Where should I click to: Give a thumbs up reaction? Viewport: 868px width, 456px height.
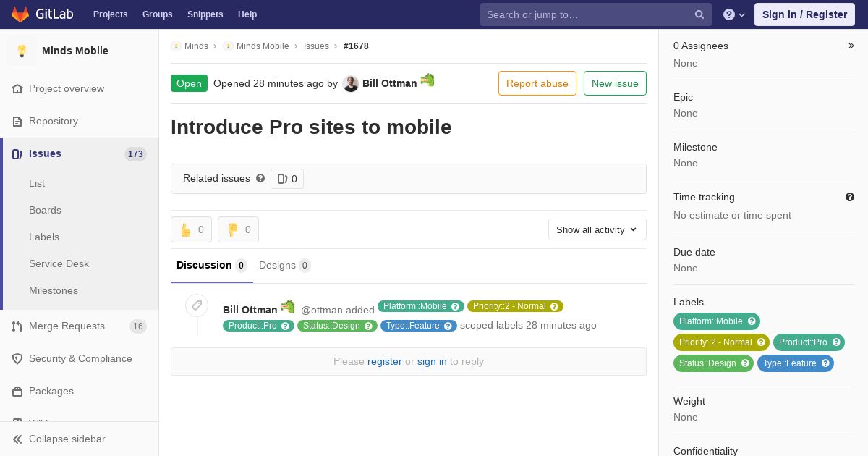coord(192,229)
